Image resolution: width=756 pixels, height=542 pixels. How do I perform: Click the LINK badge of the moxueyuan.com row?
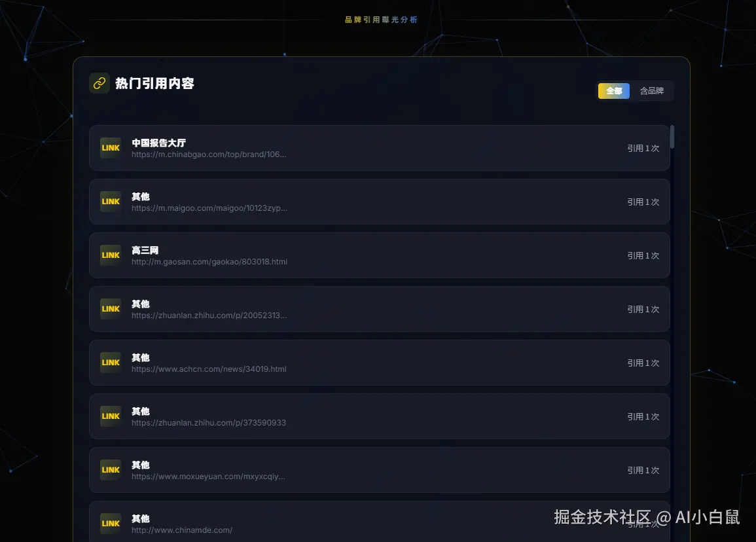111,470
